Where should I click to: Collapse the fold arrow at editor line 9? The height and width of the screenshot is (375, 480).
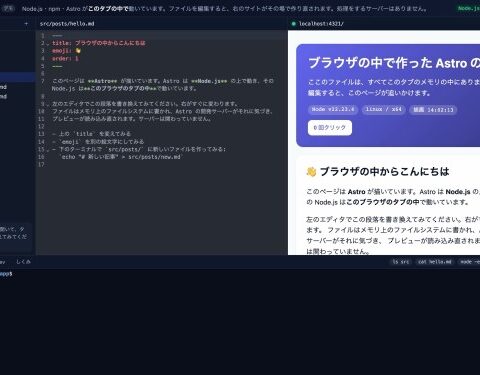(47, 104)
